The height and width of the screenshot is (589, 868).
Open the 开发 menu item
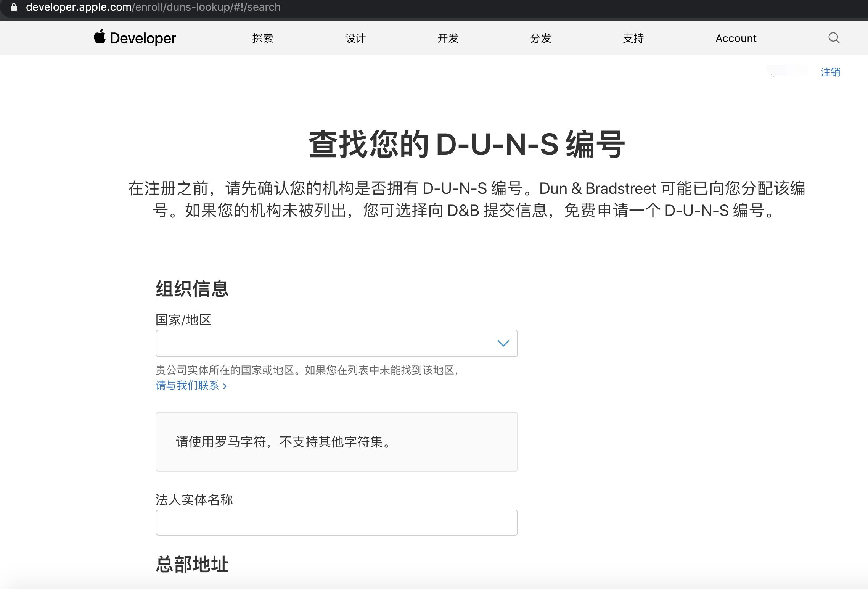coord(448,38)
